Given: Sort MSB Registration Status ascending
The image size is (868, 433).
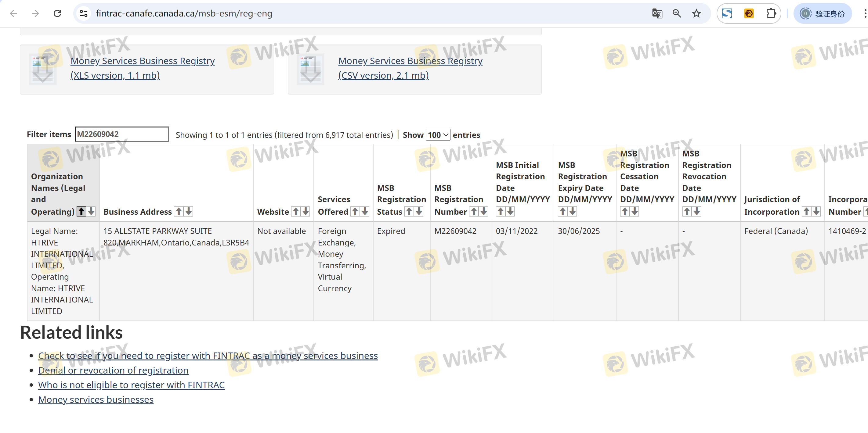Looking at the screenshot, I should pyautogui.click(x=409, y=211).
